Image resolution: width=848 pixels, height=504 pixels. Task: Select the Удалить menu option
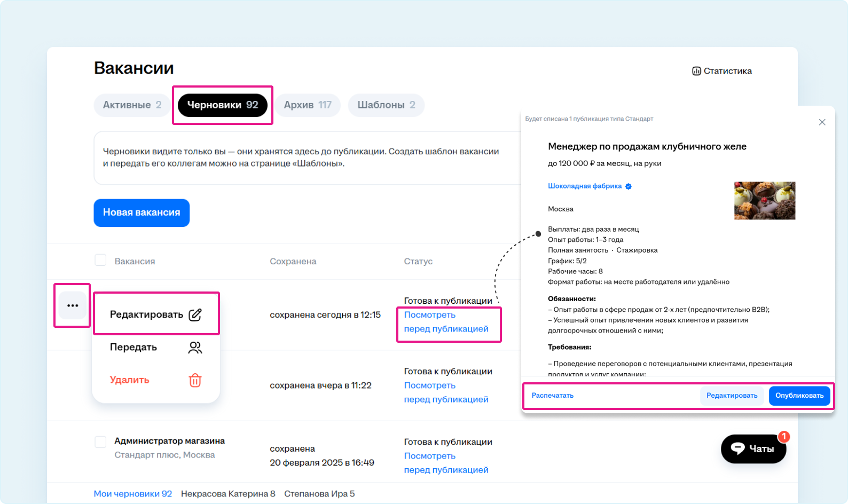tap(130, 380)
